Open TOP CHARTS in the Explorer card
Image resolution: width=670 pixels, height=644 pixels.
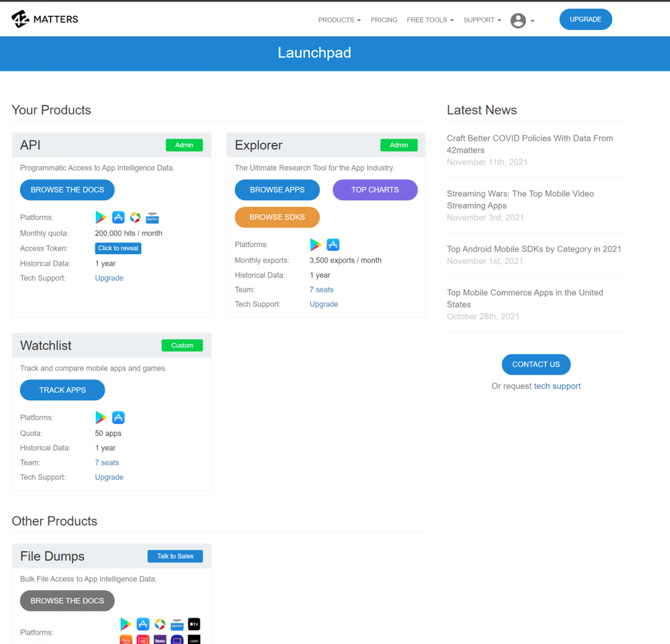point(375,190)
